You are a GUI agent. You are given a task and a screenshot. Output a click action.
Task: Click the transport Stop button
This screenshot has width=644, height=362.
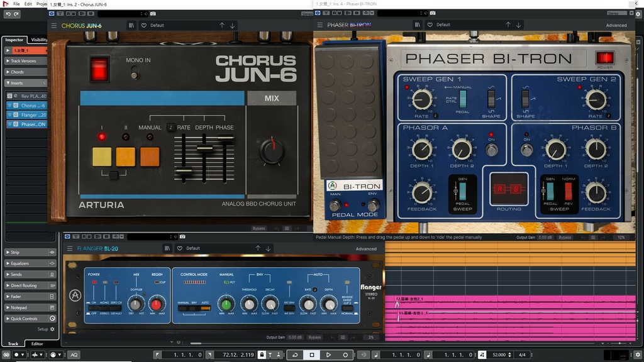312,354
